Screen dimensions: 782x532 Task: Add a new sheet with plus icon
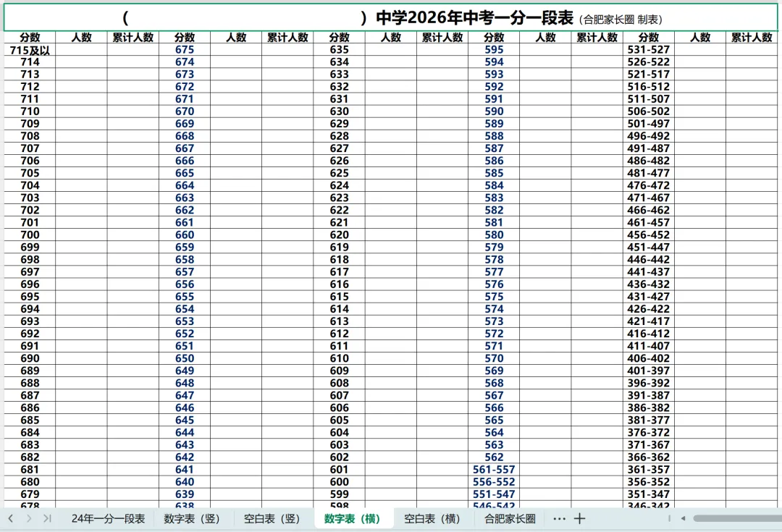coord(579,518)
